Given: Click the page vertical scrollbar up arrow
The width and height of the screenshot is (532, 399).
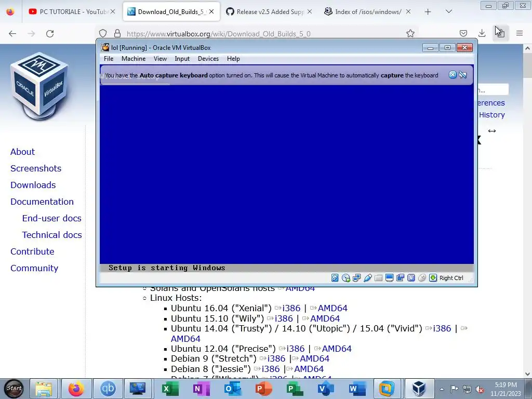Looking at the screenshot, I should 527,48.
